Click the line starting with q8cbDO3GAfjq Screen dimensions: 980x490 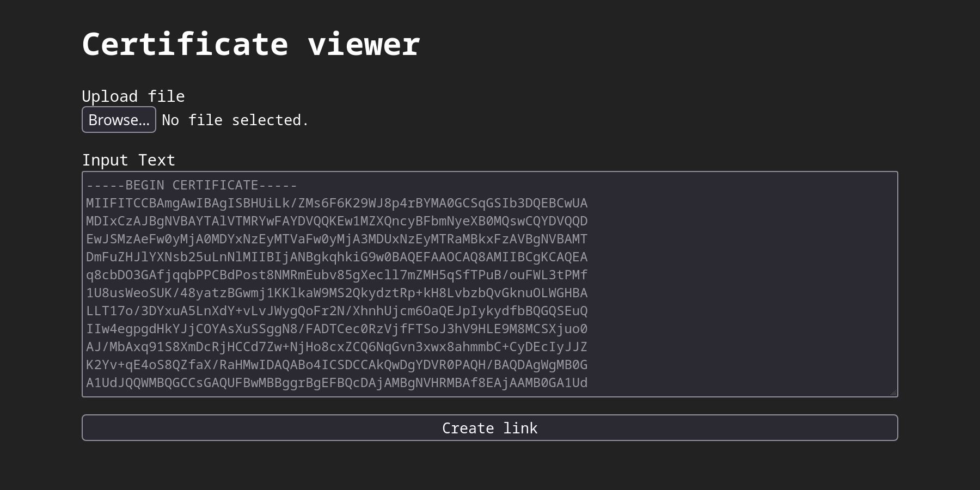337,275
